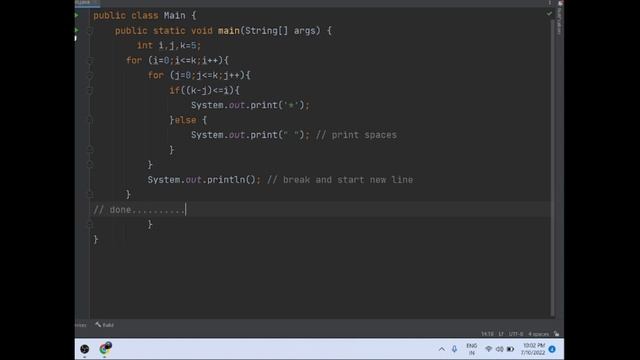Click on 'int i,j,k=5;' line

pos(169,45)
